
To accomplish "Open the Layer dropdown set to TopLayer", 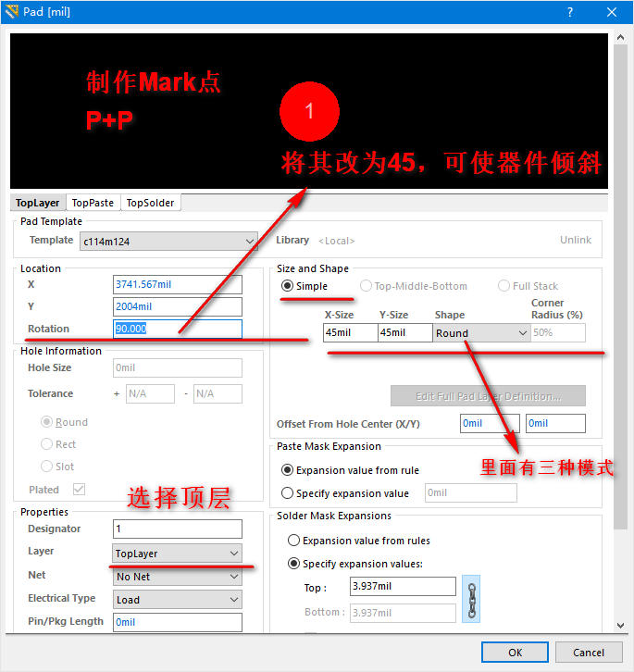I will 176,554.
